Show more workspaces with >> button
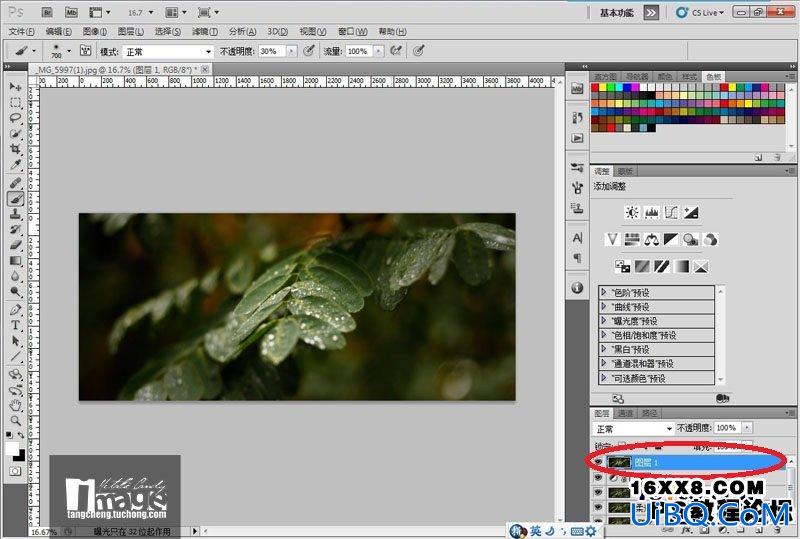 click(651, 13)
